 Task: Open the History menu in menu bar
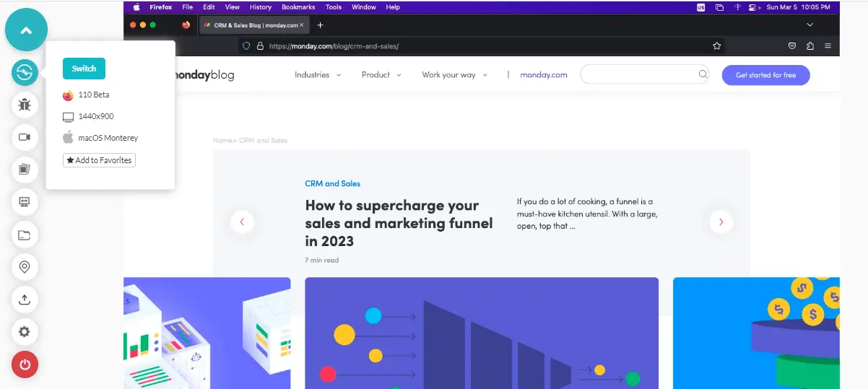(261, 7)
